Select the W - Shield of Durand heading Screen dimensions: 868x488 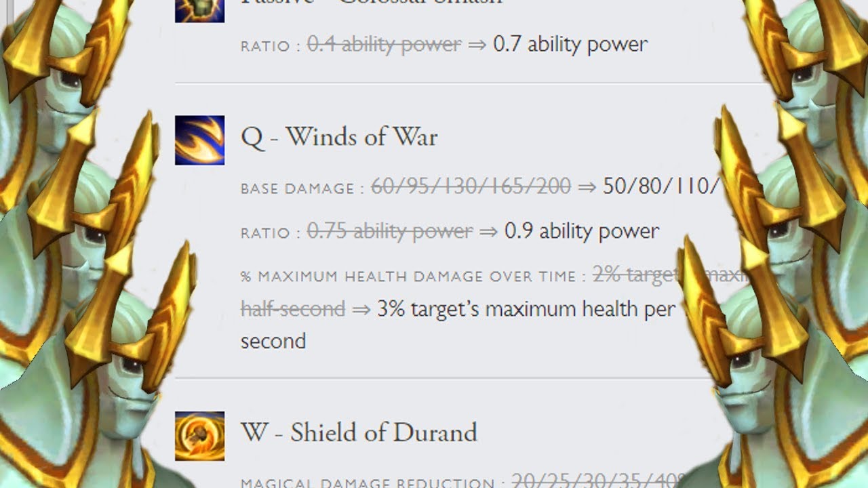coord(359,432)
